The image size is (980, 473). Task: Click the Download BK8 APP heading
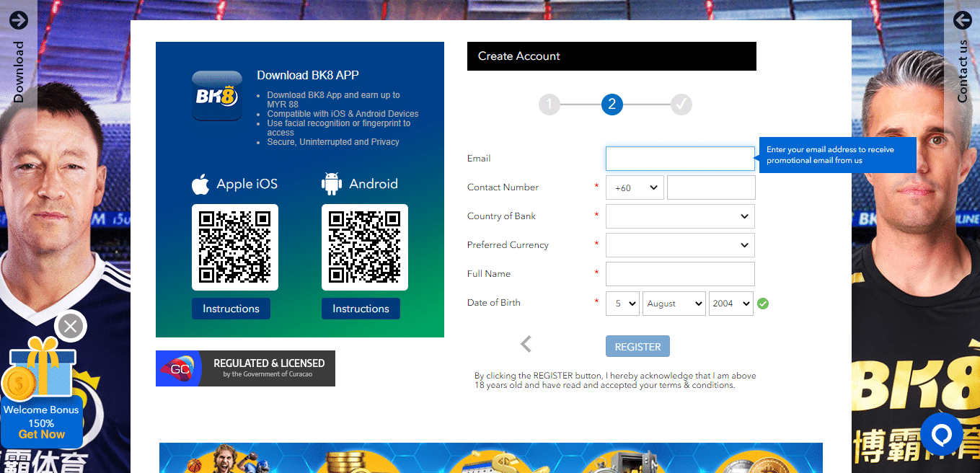308,75
